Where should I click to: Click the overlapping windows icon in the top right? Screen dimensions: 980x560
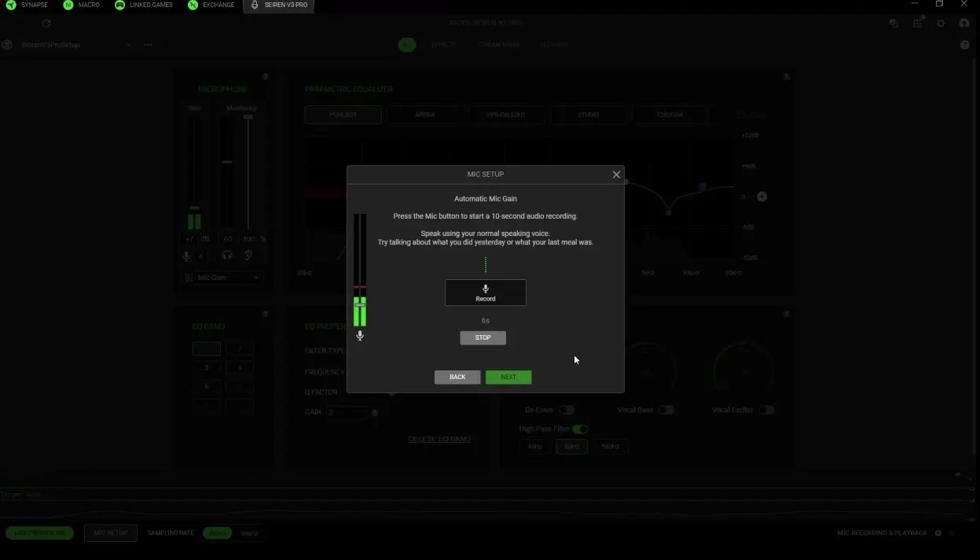point(894,24)
